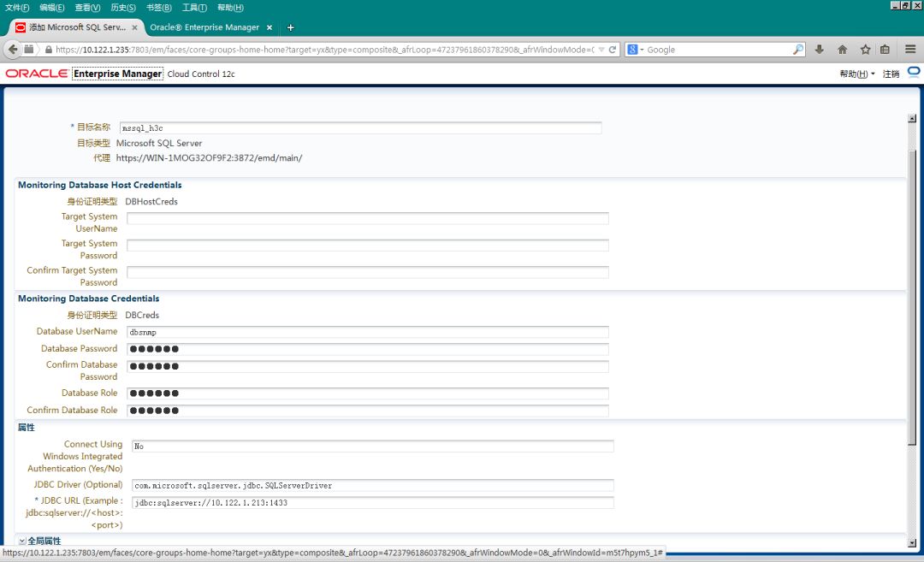Open the Firefox hamburger menu
Screen dimensions: 924x562
(910, 50)
